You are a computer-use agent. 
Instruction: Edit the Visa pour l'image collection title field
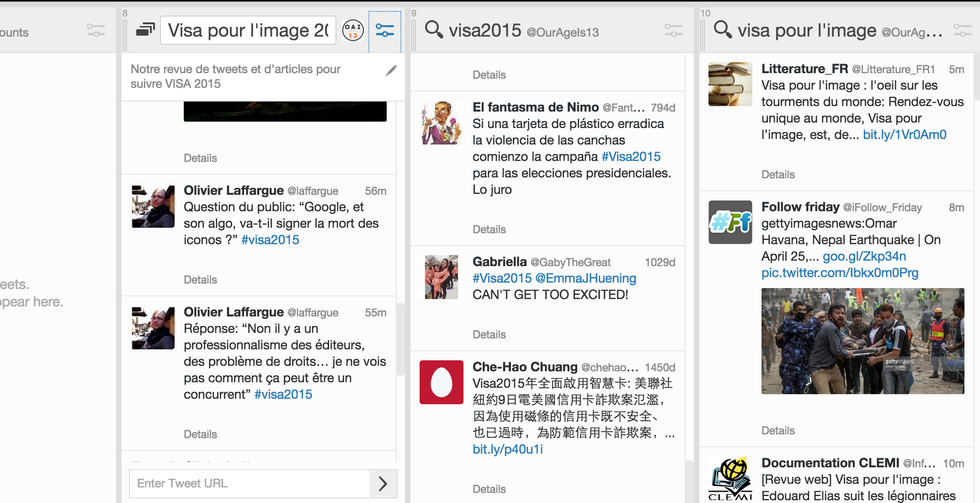click(x=248, y=31)
